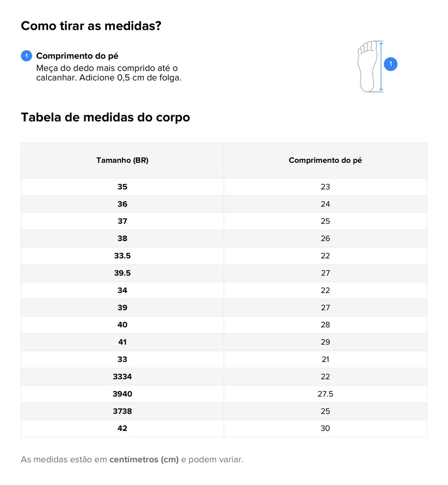Screen dimensions: 448x485
Task: Pick size 3940 in the size column
Action: click(122, 394)
